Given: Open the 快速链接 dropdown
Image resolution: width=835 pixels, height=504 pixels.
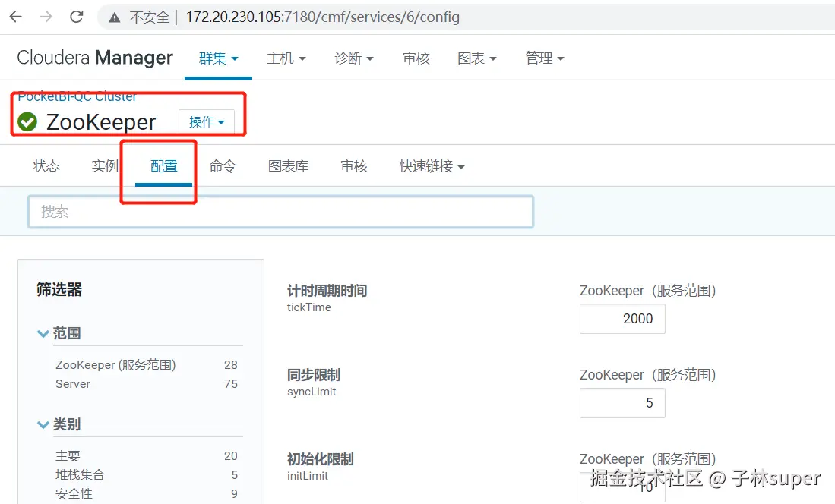Looking at the screenshot, I should pyautogui.click(x=432, y=166).
